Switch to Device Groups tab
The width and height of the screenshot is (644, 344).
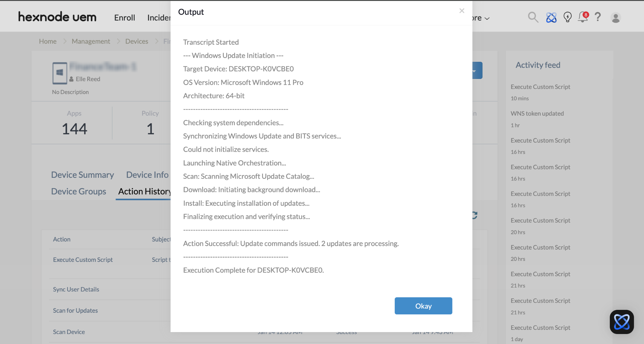(79, 191)
